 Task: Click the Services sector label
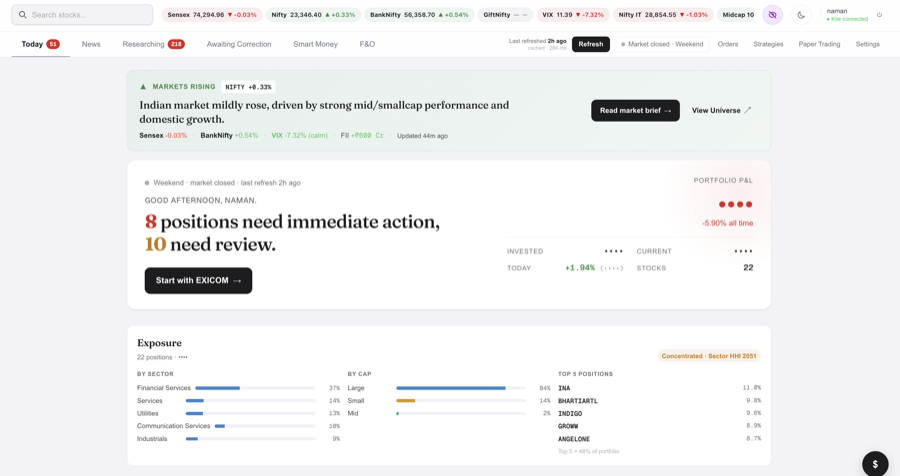point(149,401)
